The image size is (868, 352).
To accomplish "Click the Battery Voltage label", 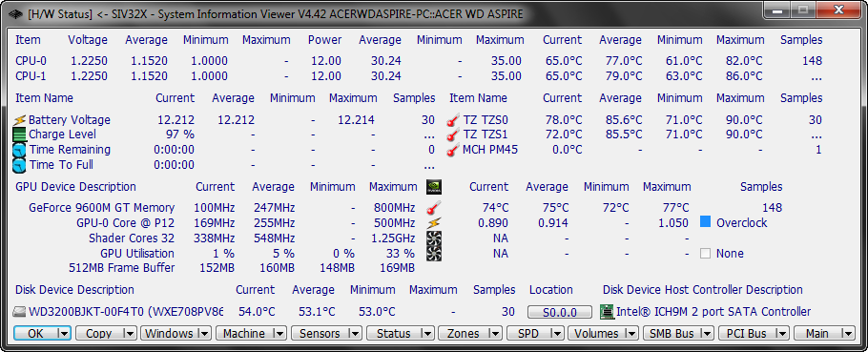I will (70, 119).
